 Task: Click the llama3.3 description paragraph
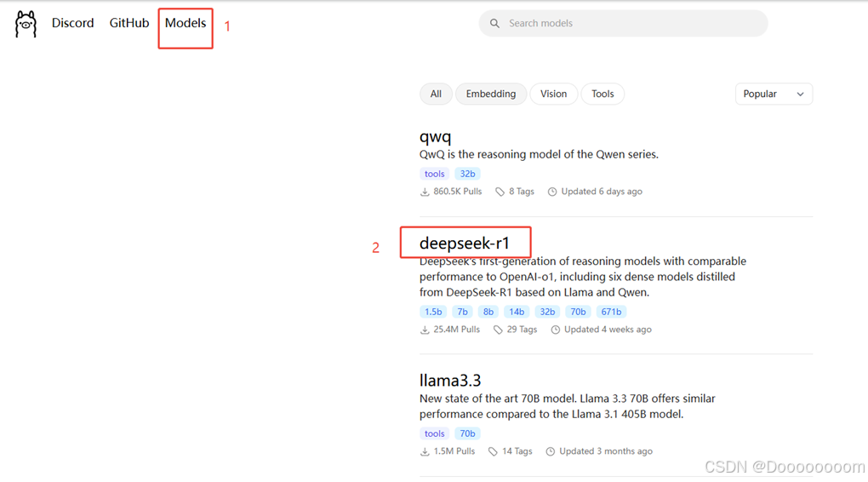point(568,406)
